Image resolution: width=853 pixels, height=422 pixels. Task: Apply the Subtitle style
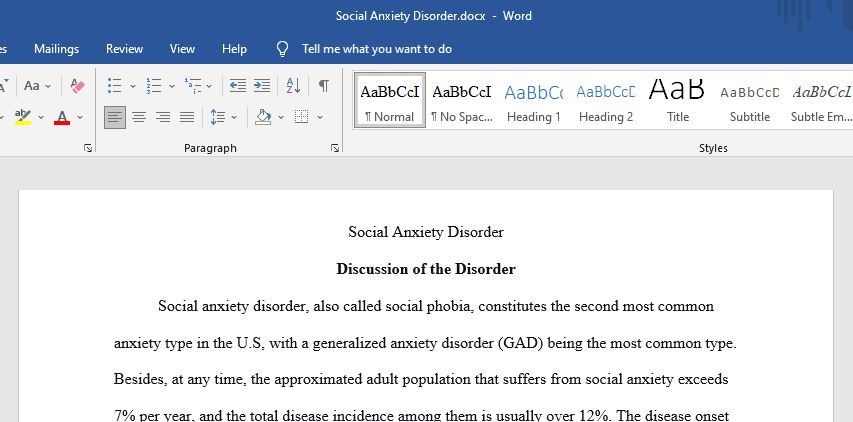(x=750, y=101)
